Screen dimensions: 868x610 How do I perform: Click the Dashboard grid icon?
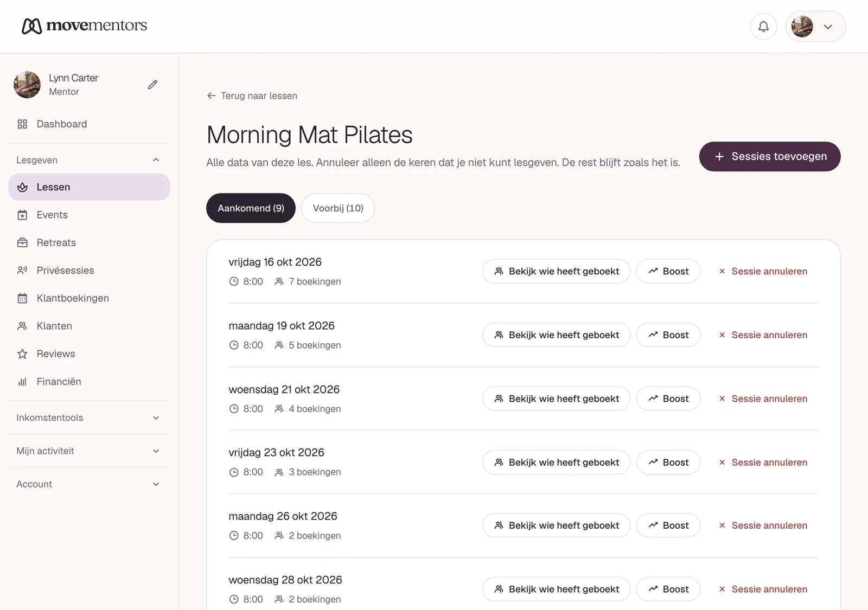coord(22,124)
